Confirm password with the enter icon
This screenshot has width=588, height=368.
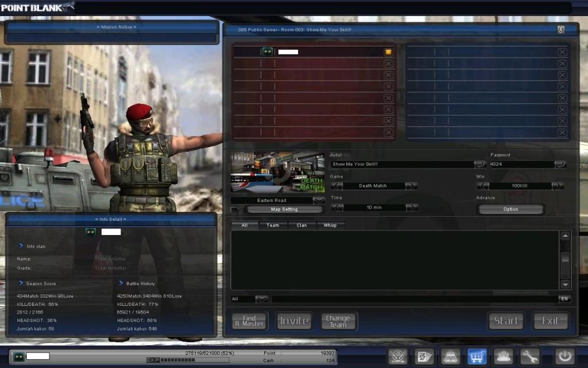pos(560,164)
